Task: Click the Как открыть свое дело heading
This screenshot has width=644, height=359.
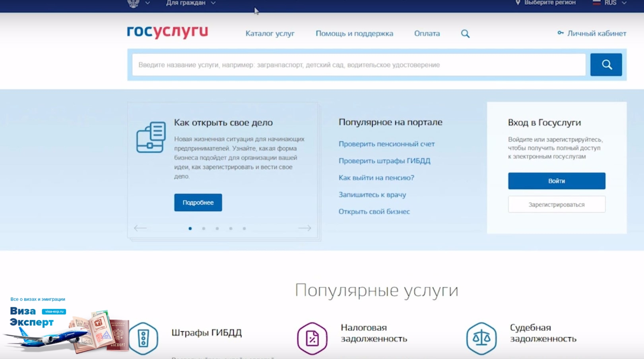Action: click(x=223, y=123)
